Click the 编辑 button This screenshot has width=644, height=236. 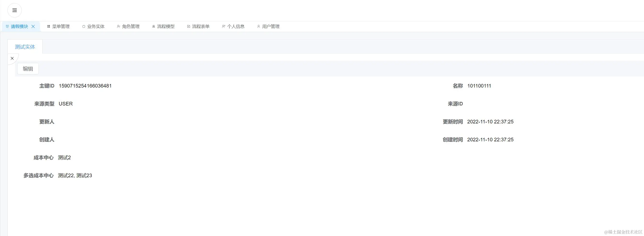click(28, 69)
